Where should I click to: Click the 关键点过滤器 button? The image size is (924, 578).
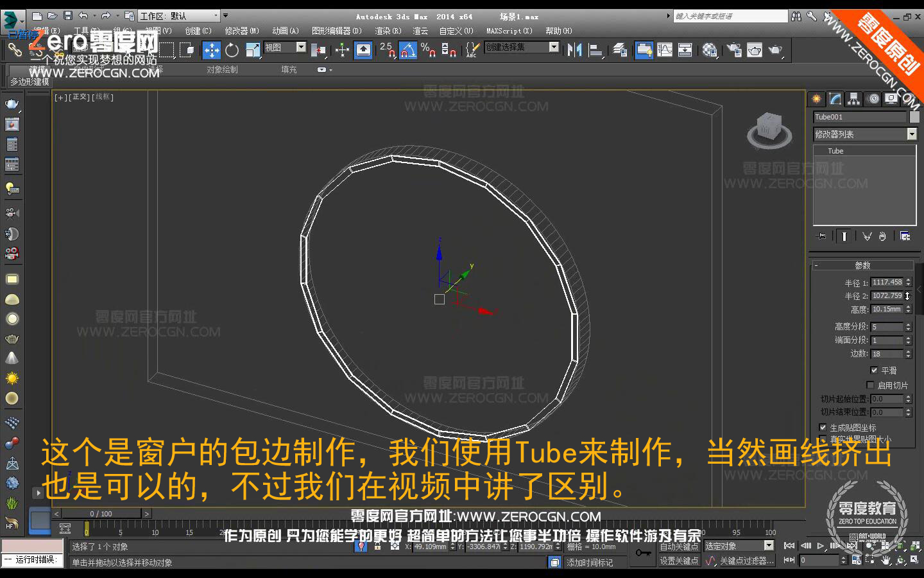[x=747, y=561]
